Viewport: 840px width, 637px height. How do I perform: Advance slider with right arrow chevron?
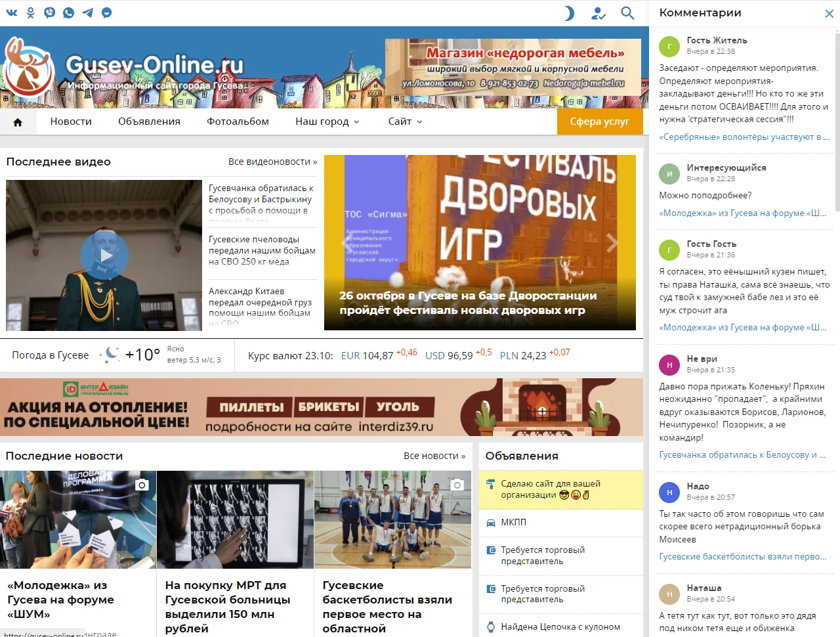tap(612, 243)
